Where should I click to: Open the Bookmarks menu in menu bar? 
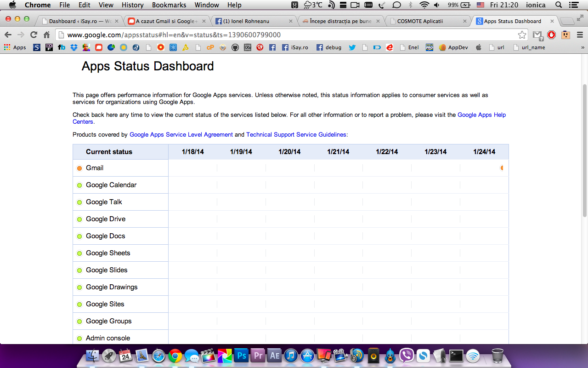169,5
